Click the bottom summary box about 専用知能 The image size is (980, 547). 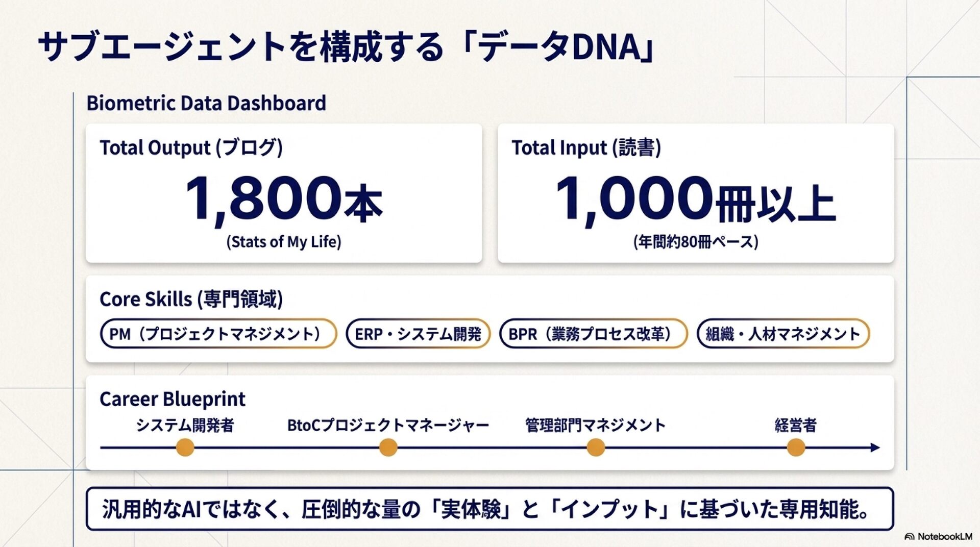pyautogui.click(x=490, y=509)
